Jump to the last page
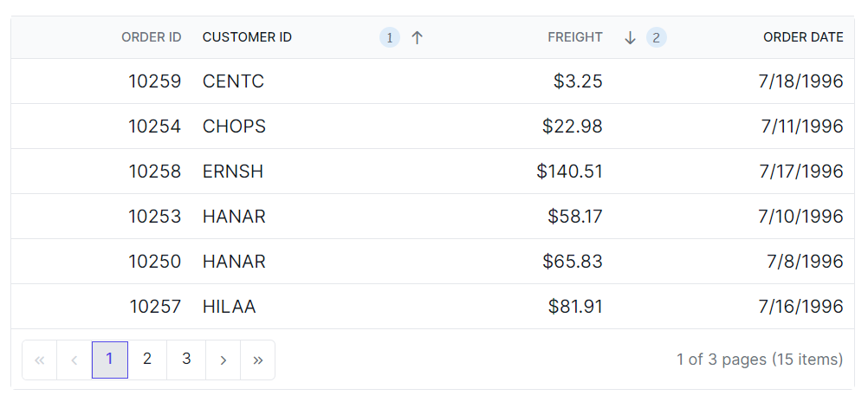Viewport: 868px width, 402px height. click(x=258, y=360)
